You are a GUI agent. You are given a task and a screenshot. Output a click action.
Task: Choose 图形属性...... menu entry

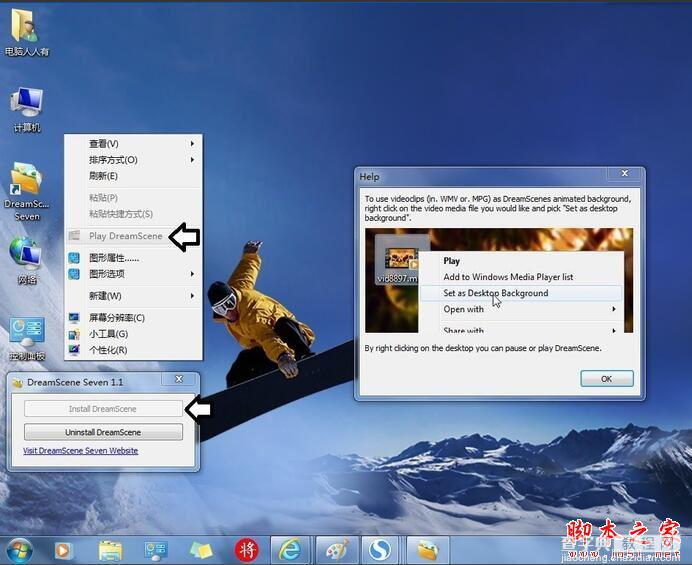pos(133,258)
